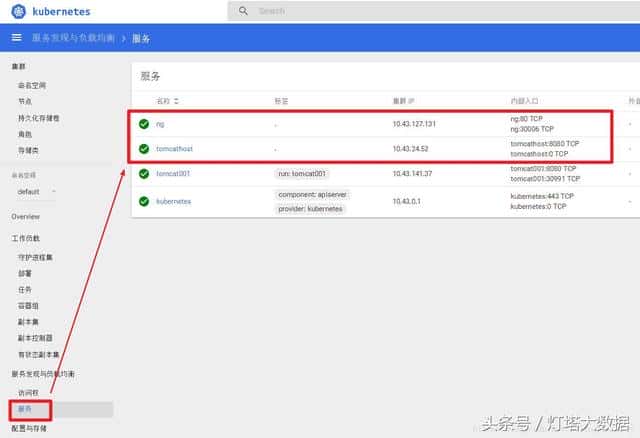The width and height of the screenshot is (640, 438).
Task: Sort services by the 名称 column arrows
Action: tap(176, 101)
